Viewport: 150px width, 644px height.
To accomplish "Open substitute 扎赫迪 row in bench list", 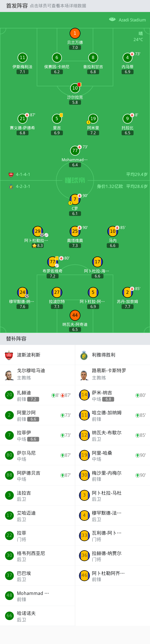I will point(37,395).
